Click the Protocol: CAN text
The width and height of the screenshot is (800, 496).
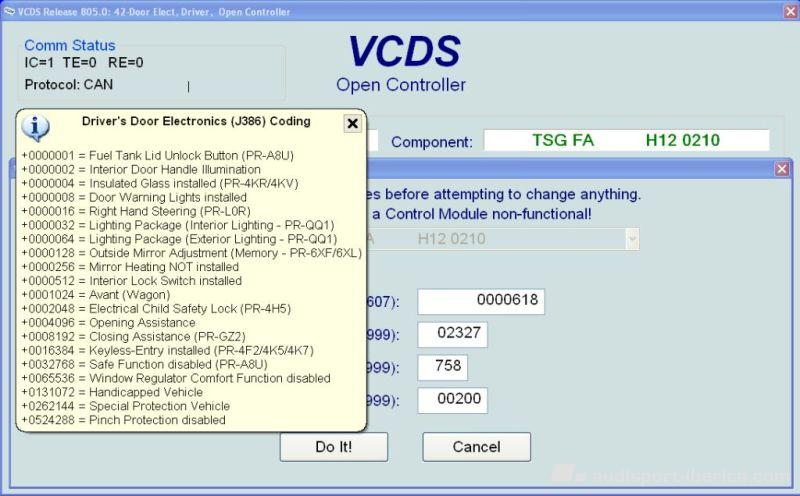click(x=69, y=85)
